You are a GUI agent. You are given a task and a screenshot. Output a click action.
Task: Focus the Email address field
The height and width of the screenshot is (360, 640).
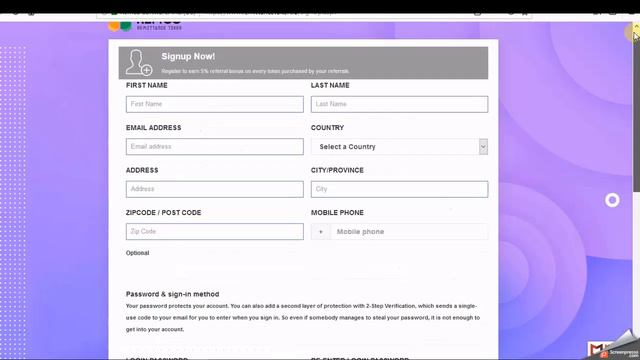[x=215, y=147]
